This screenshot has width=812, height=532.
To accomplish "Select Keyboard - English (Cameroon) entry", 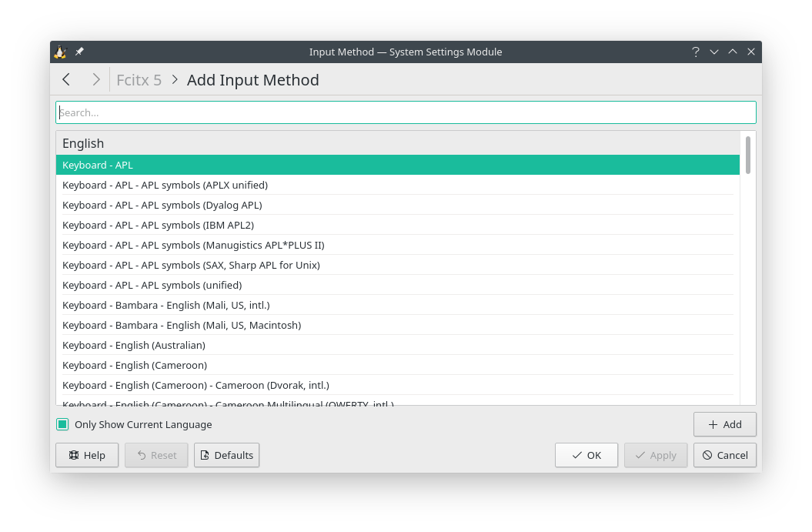I will tap(398, 366).
